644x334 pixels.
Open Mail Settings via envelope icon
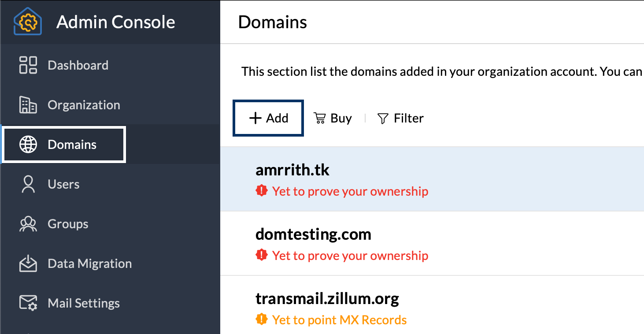tap(27, 303)
